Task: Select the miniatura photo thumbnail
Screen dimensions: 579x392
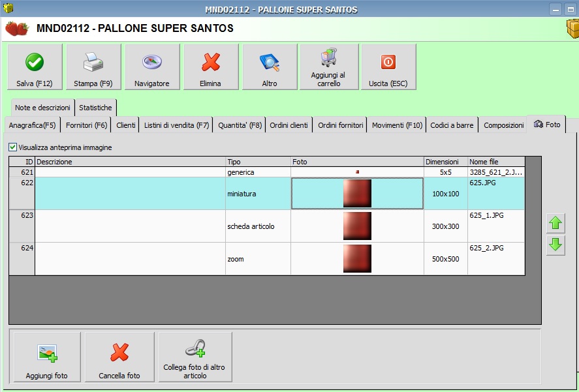Action: (357, 194)
